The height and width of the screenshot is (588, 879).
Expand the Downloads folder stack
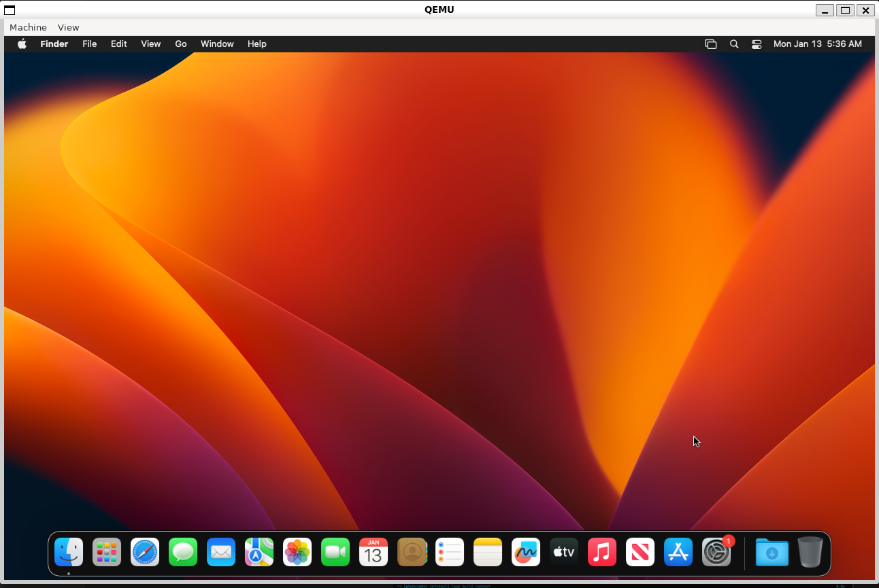point(772,552)
